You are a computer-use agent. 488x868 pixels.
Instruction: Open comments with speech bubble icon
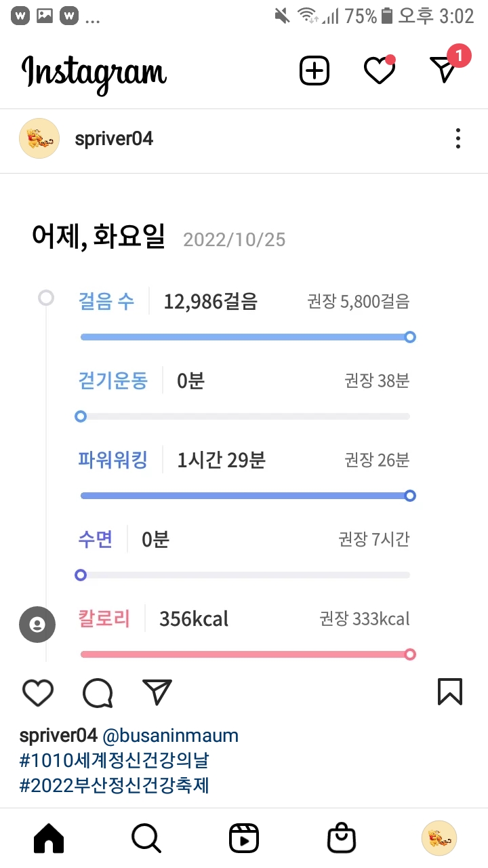[98, 692]
